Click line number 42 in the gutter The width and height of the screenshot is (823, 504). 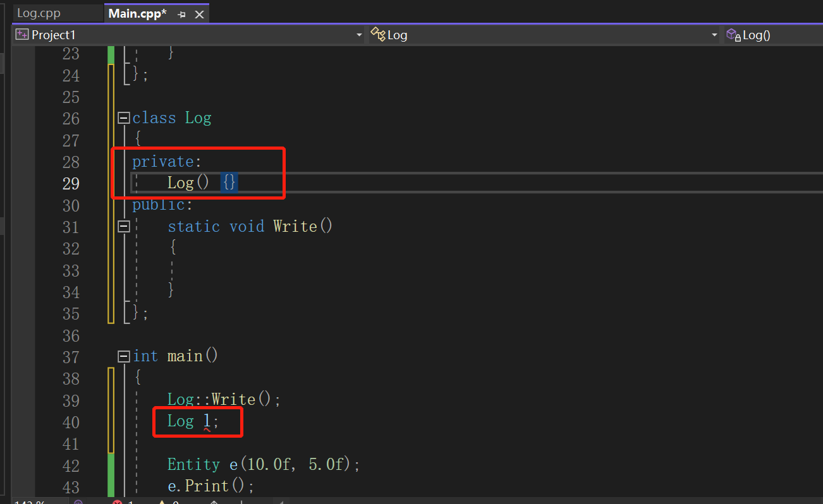pos(71,465)
